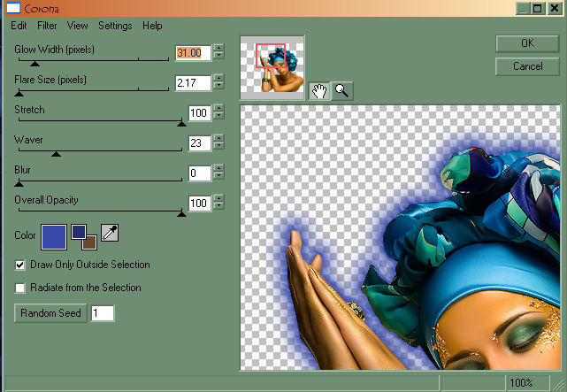The image size is (567, 392).
Task: Select the magnifier zoom tool
Action: pos(341,91)
